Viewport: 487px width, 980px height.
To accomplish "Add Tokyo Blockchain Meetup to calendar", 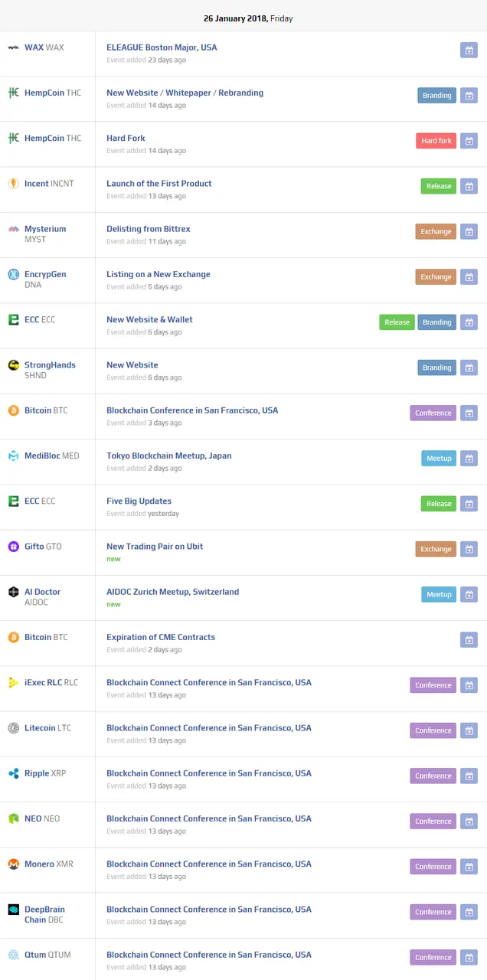I will tap(469, 458).
